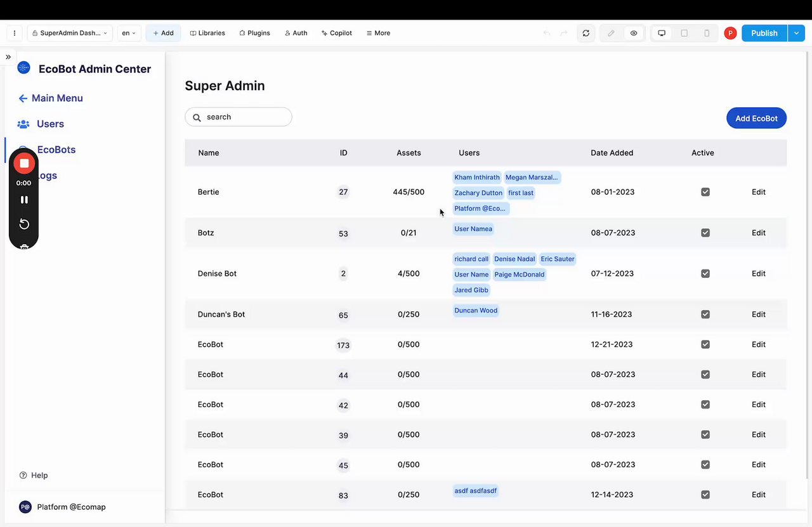Click the Platform @Ecomap avatar in the sidebar footer
Image resolution: width=812 pixels, height=527 pixels.
[25, 507]
